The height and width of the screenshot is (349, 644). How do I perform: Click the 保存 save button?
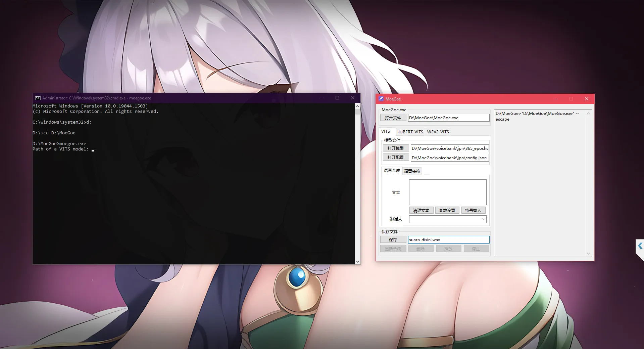(393, 239)
